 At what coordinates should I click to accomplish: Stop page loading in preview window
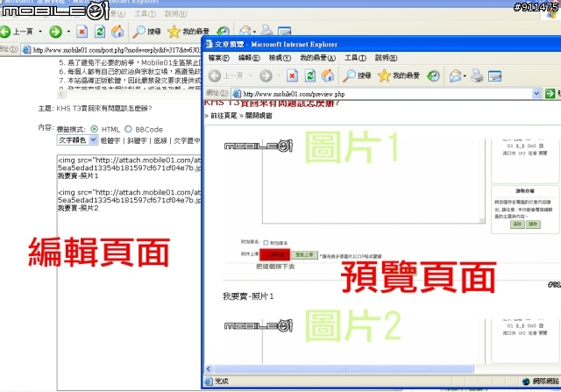tap(292, 75)
